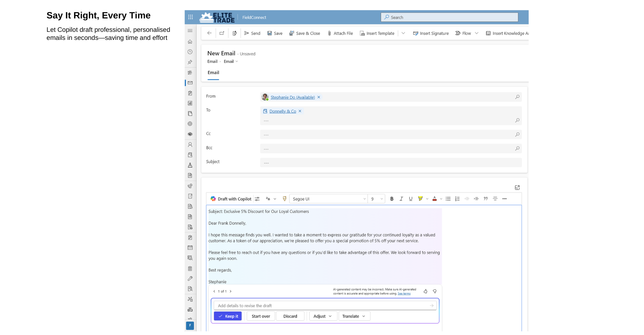The width and height of the screenshot is (644, 335).
Task: Click the paste form-fill icon beside Send
Action: tap(234, 33)
